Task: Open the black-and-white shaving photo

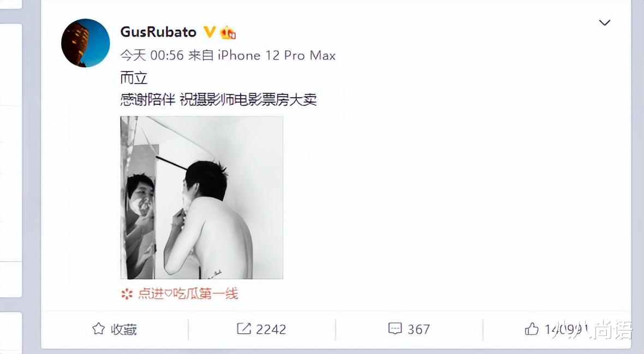Action: (x=202, y=197)
